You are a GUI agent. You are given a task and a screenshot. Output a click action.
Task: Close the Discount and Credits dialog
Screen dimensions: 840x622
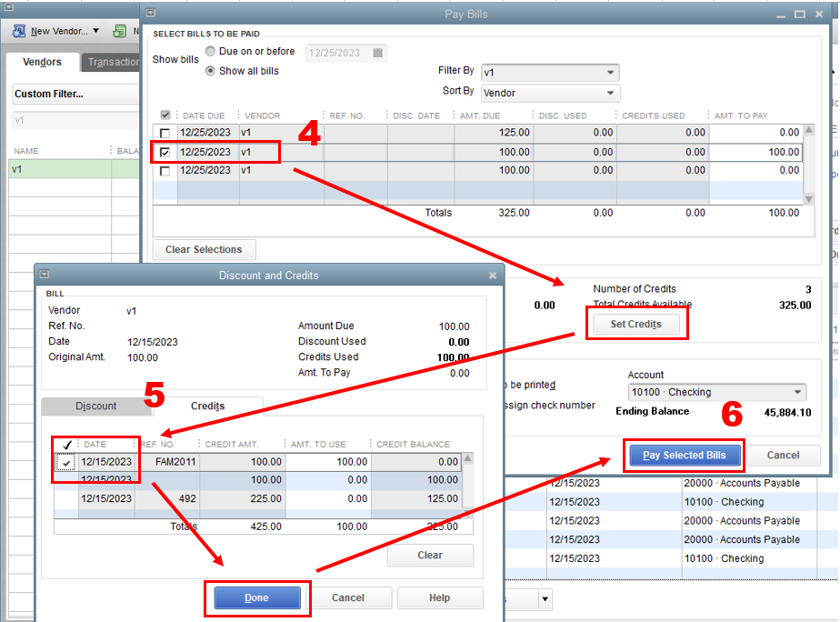coord(493,276)
